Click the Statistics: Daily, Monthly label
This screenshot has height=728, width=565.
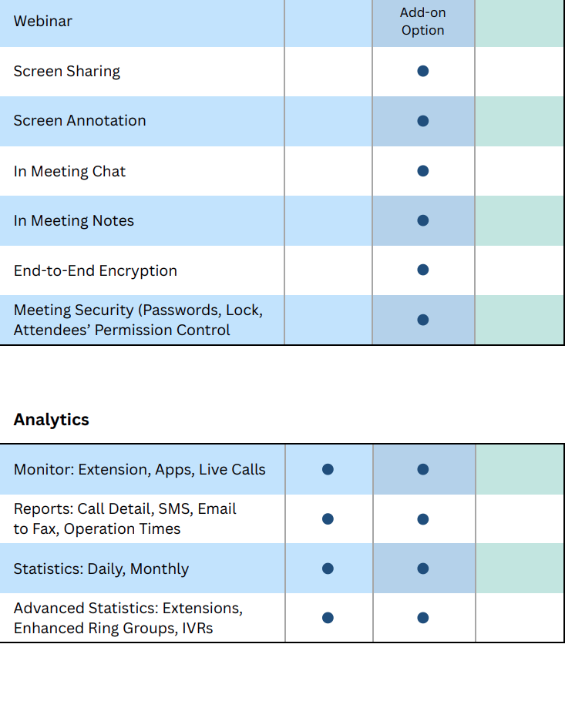click(x=101, y=569)
